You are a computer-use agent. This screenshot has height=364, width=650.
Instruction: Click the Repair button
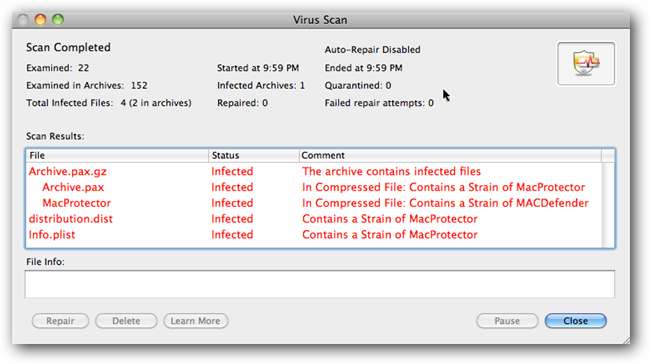coord(60,321)
